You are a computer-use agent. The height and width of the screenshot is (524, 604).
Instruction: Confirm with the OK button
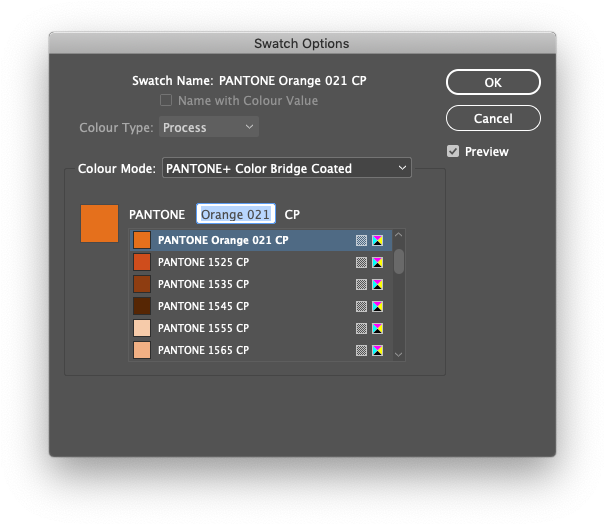click(x=493, y=82)
